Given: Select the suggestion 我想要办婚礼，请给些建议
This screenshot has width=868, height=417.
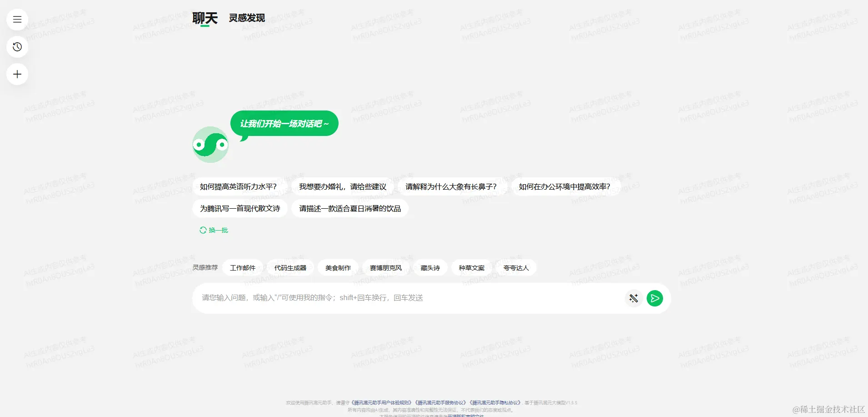Looking at the screenshot, I should click(343, 186).
